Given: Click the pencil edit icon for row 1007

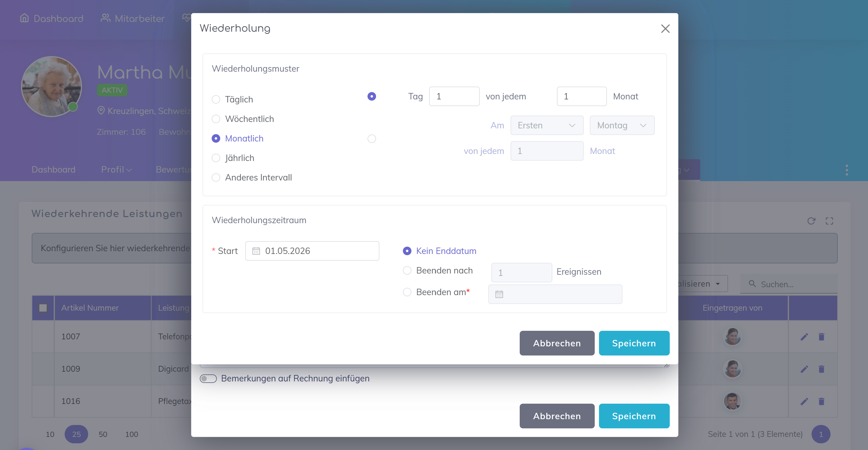Looking at the screenshot, I should pos(804,337).
